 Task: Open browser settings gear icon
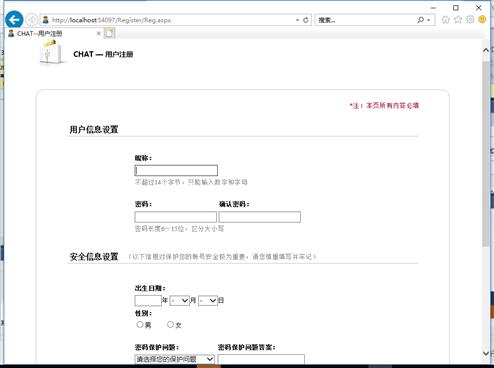[470, 20]
